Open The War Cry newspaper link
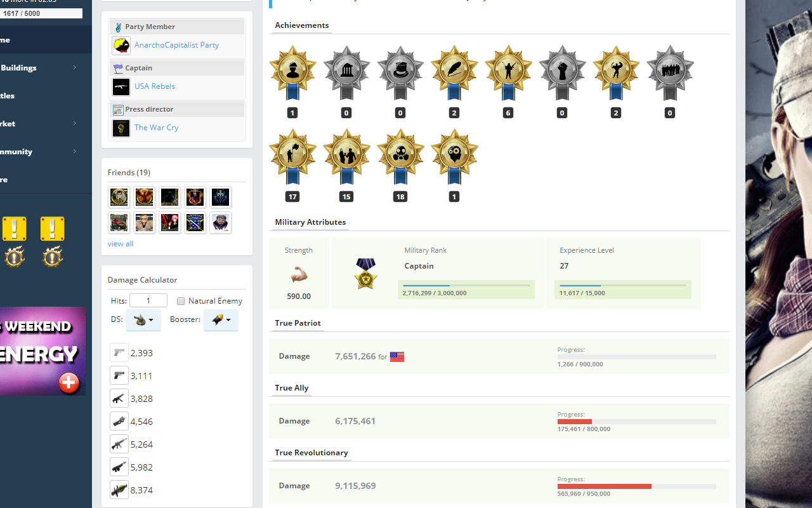 coord(156,128)
